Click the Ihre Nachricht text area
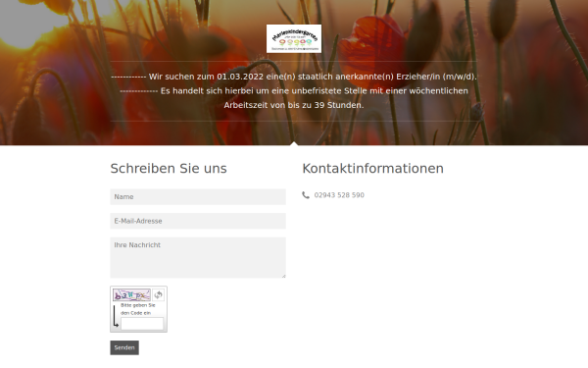 pyautogui.click(x=198, y=257)
